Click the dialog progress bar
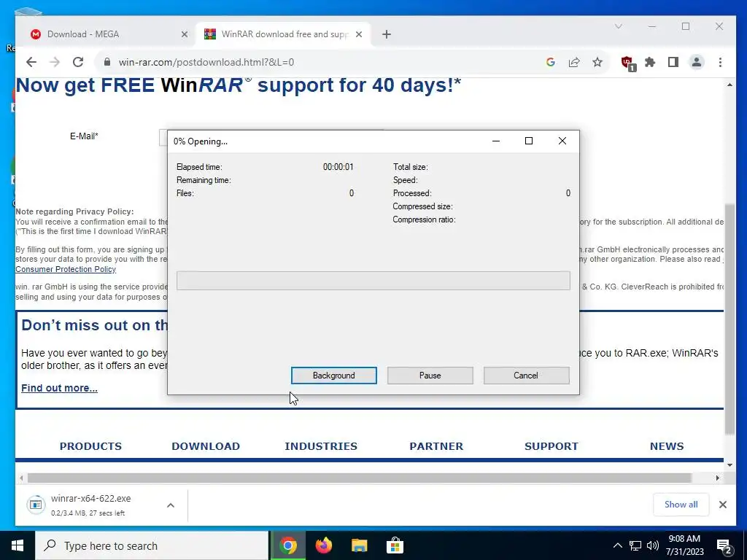This screenshot has height=560, width=747. click(373, 281)
